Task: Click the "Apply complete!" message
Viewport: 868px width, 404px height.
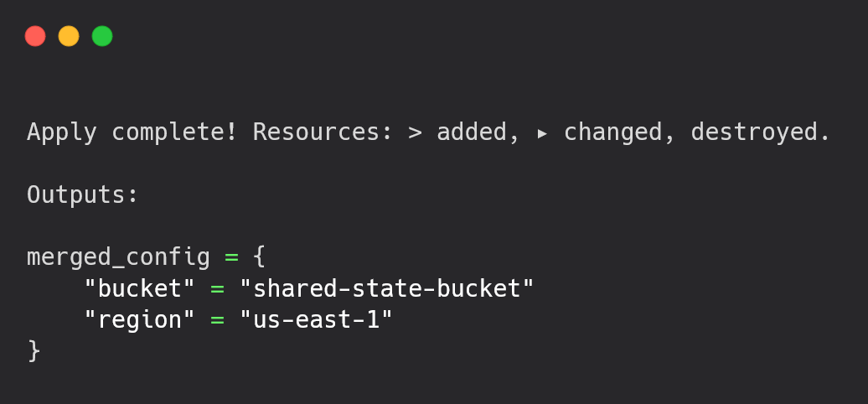Action: coord(132,132)
